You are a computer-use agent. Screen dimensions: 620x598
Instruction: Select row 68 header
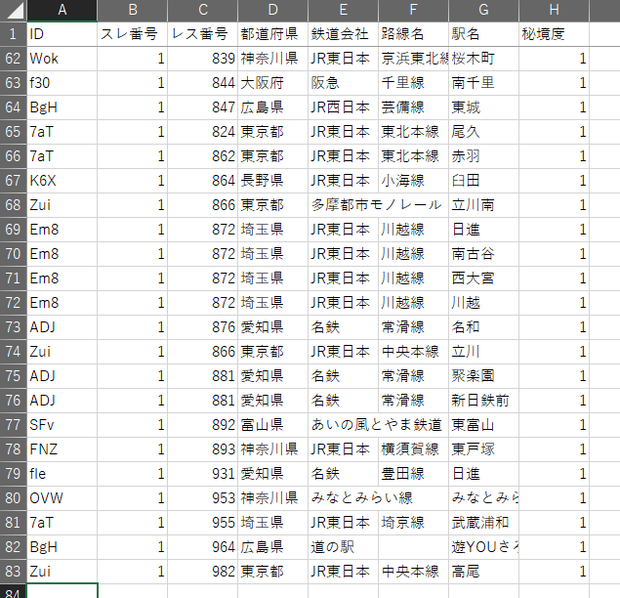[x=13, y=205]
